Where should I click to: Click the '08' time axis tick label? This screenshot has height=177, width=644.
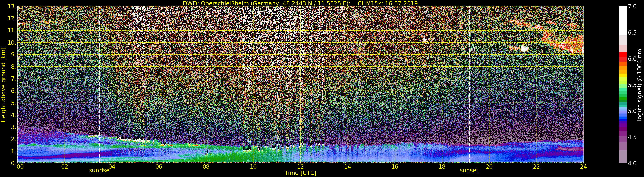(x=206, y=167)
